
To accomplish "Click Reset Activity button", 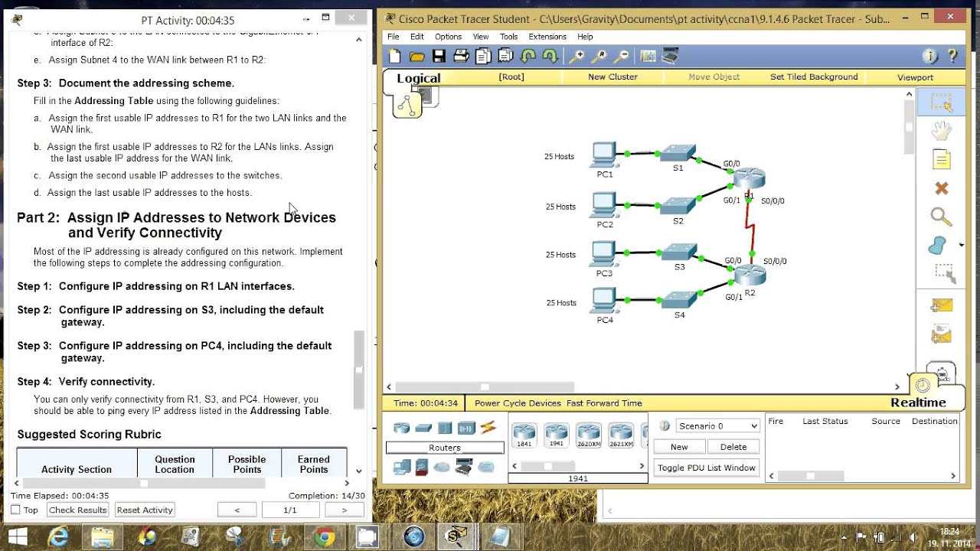I will point(145,510).
